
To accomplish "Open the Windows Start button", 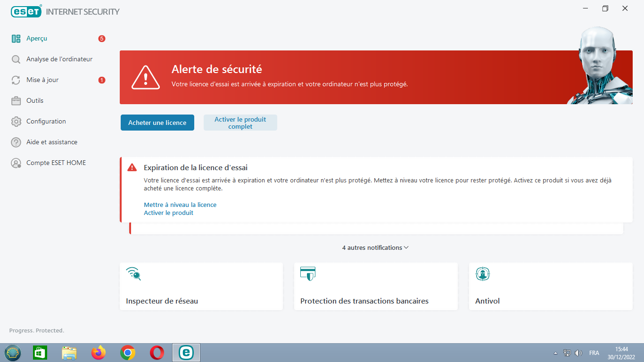I will pos(13,353).
